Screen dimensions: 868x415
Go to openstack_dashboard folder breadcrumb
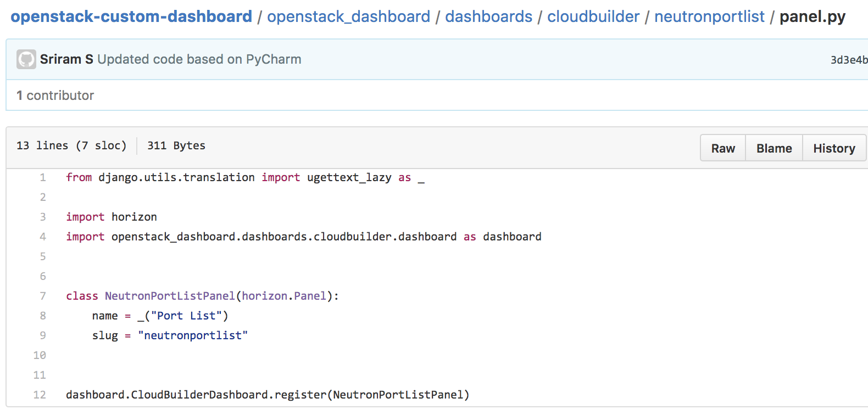pyautogui.click(x=348, y=16)
